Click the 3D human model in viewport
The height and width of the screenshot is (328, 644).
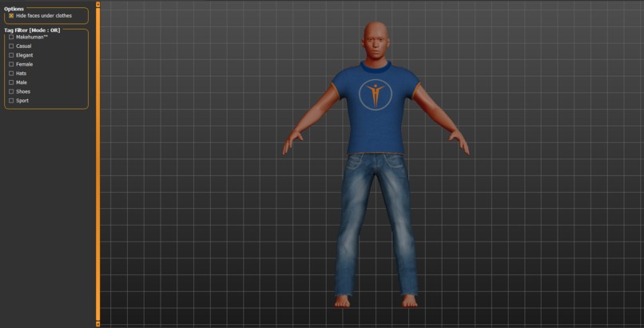click(x=376, y=165)
